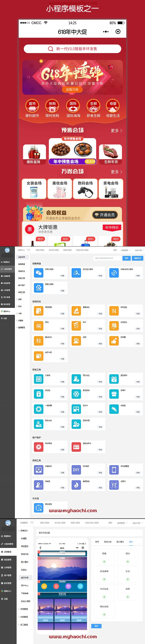Add the 预售 plugin with plus button
The image size is (145, 644).
click(x=104, y=561)
